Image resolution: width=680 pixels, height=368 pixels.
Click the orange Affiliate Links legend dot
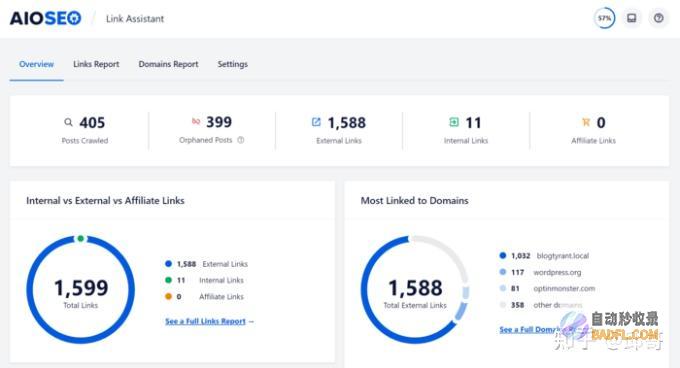(168, 296)
